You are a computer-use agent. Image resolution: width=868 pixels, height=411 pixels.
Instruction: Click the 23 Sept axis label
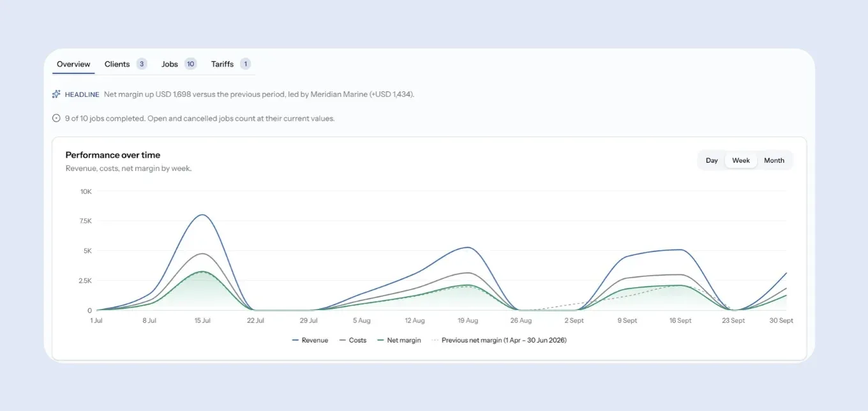(733, 321)
